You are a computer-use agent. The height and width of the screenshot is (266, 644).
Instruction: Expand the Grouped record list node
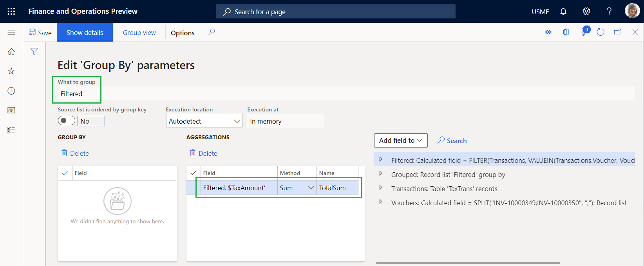coord(380,173)
